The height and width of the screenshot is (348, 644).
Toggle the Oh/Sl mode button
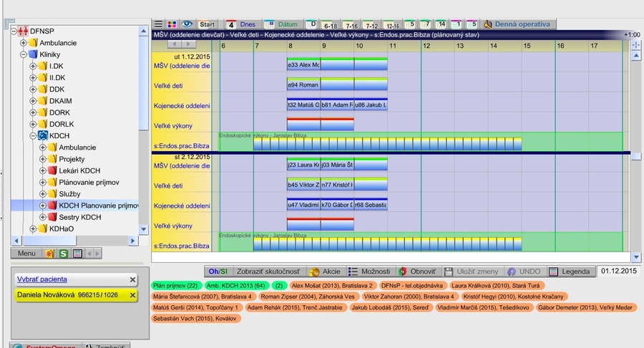point(217,271)
